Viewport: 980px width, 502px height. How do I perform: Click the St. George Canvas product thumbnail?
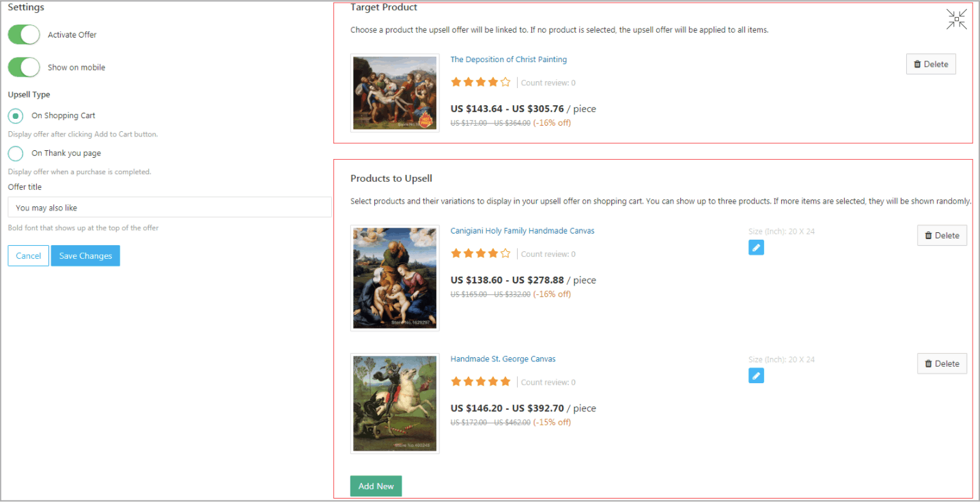(395, 403)
